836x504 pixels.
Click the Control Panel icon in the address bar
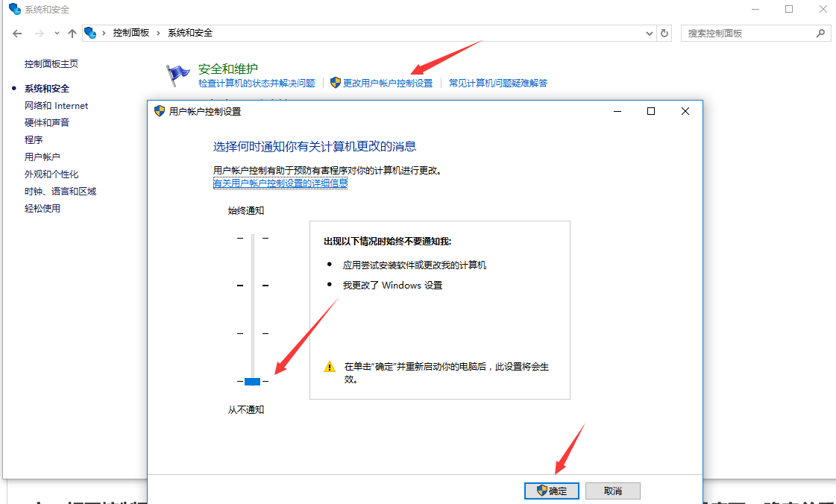click(90, 33)
